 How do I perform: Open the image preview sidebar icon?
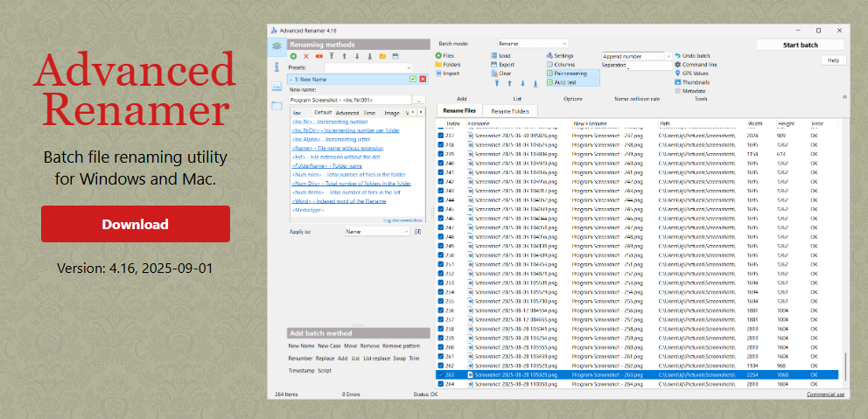pos(276,87)
